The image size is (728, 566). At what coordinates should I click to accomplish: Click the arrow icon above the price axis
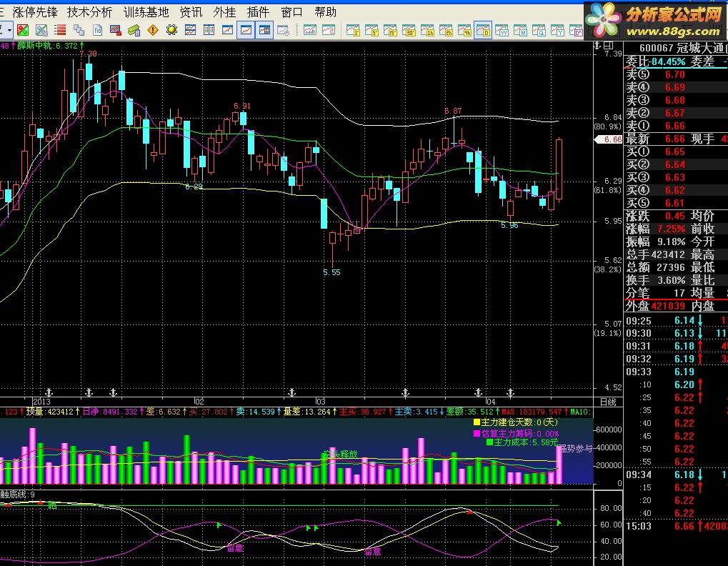598,46
